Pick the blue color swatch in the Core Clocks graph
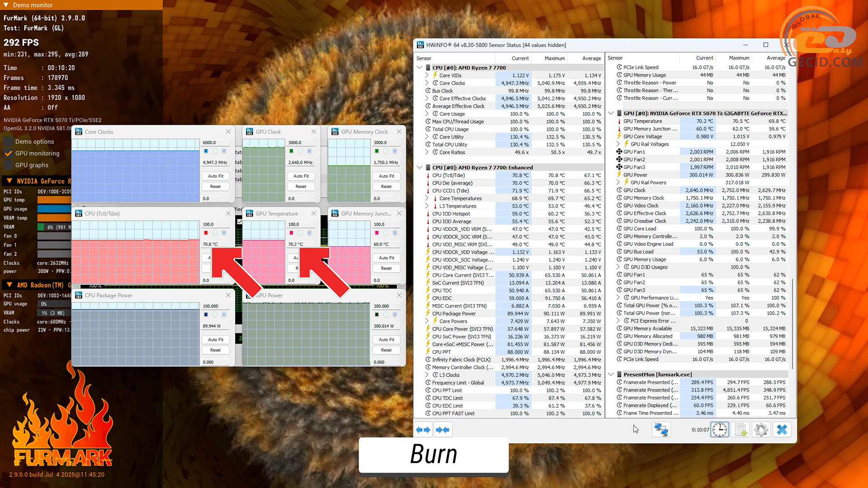 click(x=206, y=151)
